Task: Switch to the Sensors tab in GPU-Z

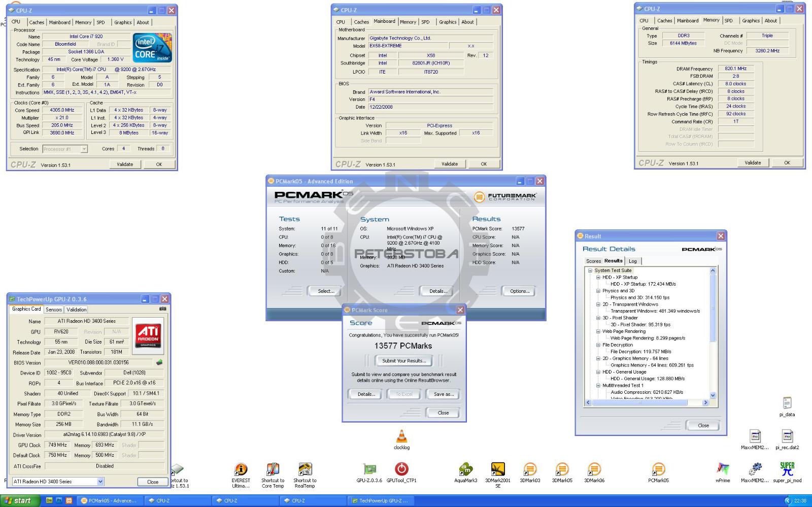Action: 54,310
